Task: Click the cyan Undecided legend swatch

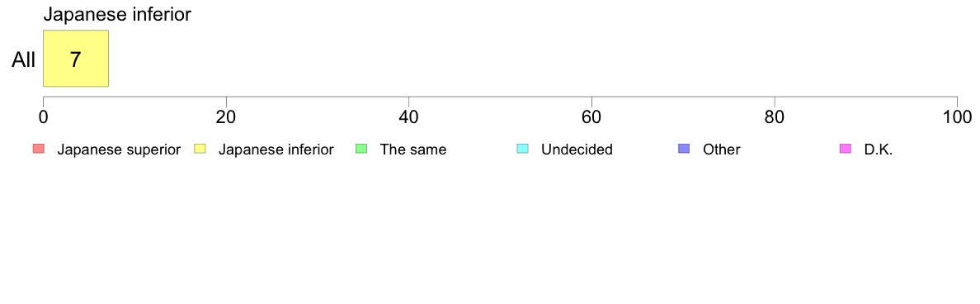Action: pos(522,149)
